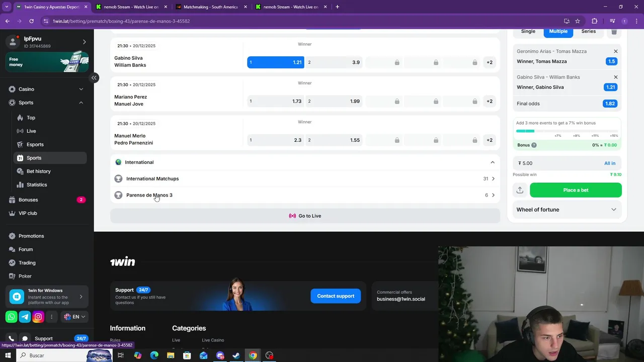Click the chat bubble icon near Support
644x362 pixels.
[x=25, y=338]
